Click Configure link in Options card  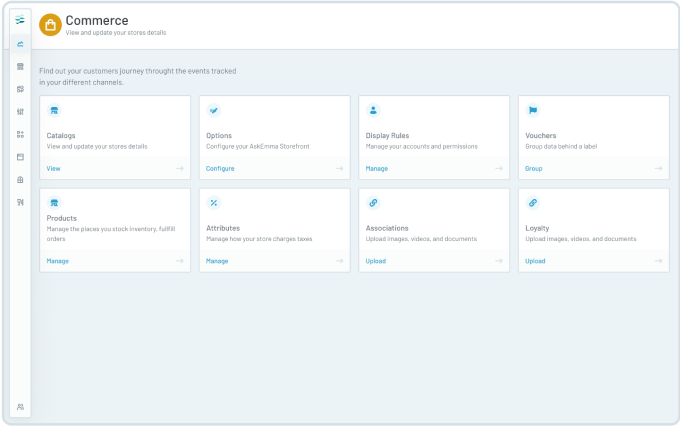[x=220, y=169]
